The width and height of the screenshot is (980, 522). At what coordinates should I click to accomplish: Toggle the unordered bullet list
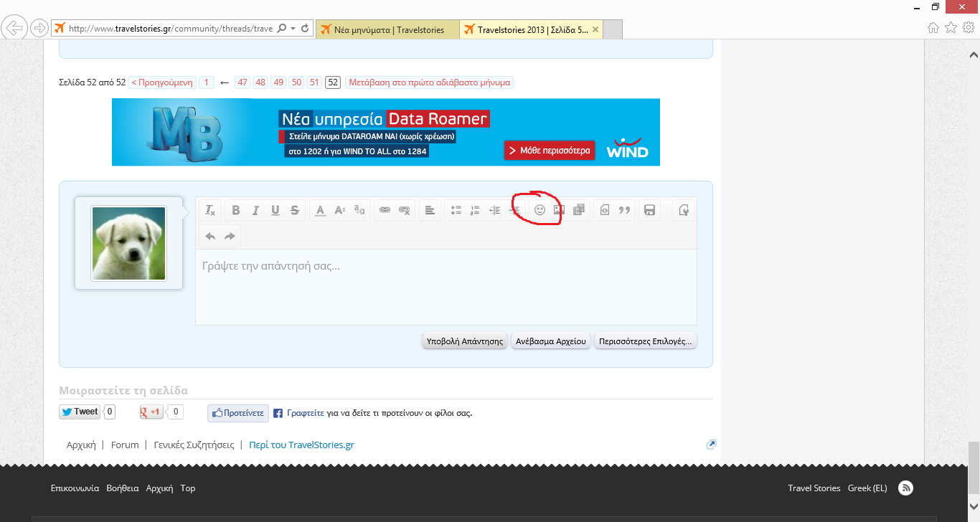[456, 210]
